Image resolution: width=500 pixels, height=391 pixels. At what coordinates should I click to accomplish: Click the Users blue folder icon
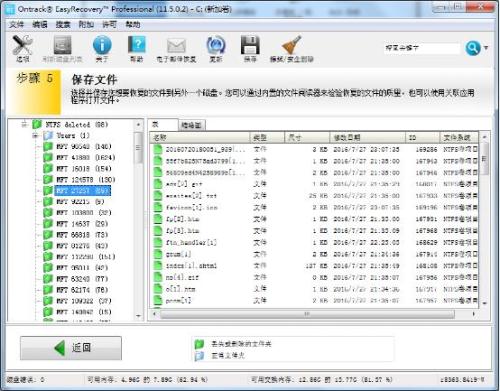(48, 136)
